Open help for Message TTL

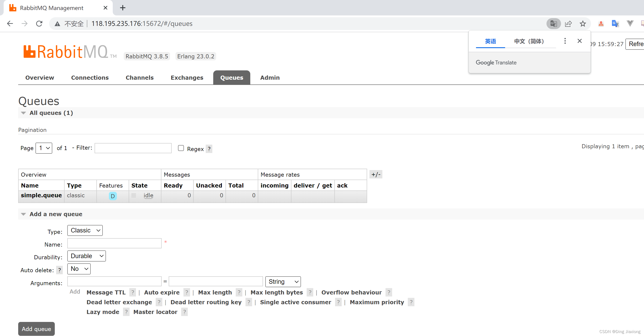click(x=133, y=292)
